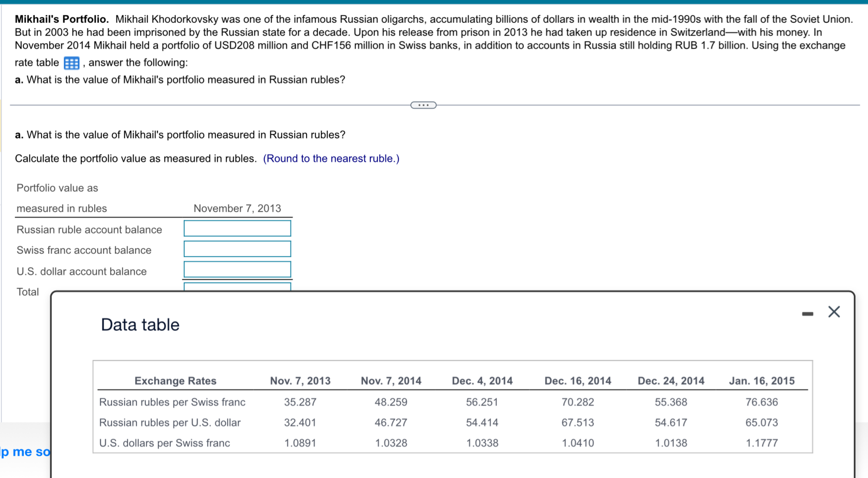Select the Nov. 7, 2013 column header
The height and width of the screenshot is (478, 868).
(x=300, y=381)
